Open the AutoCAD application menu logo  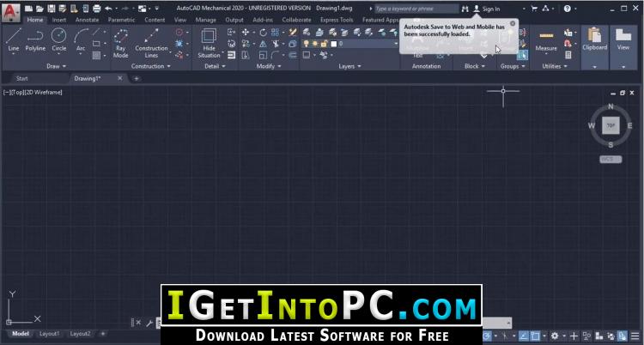pos(10,12)
